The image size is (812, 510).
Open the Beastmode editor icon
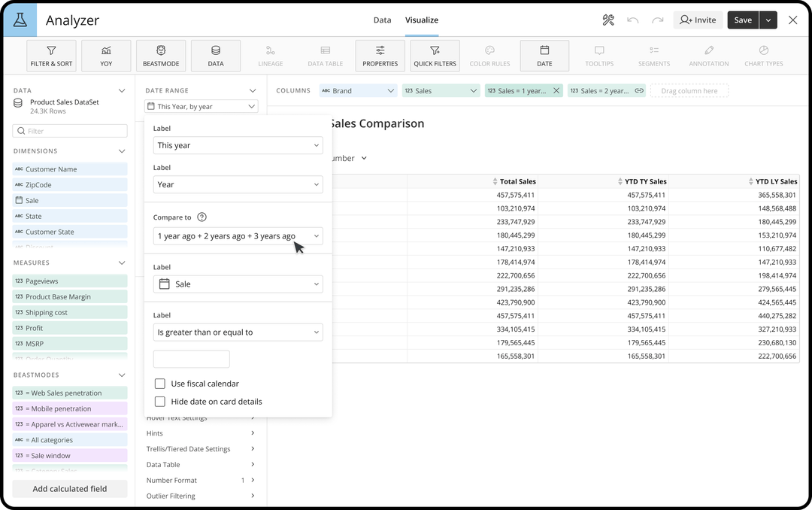(161, 56)
